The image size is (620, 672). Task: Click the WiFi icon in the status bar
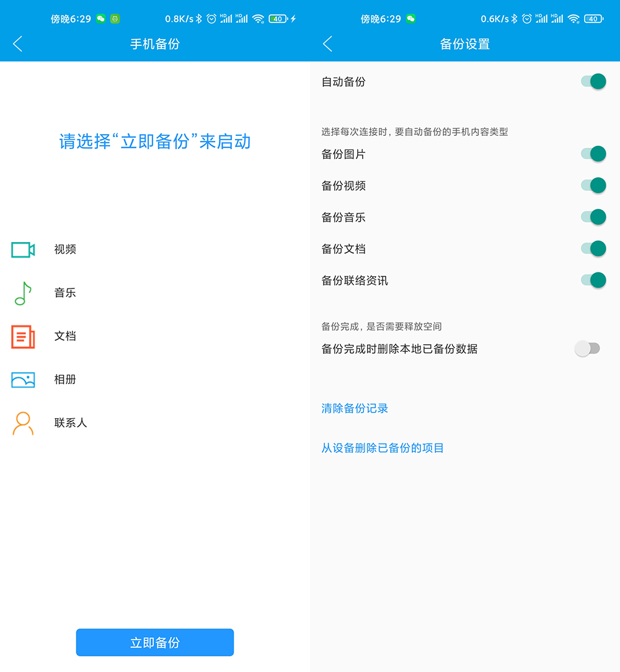tap(257, 19)
